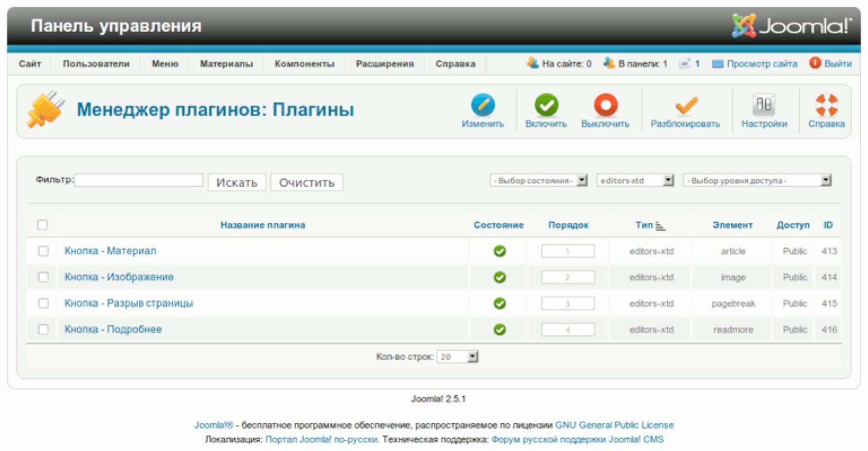Open the Справка lifebuoy toolbar icon
The width and height of the screenshot is (868, 451).
tap(826, 105)
